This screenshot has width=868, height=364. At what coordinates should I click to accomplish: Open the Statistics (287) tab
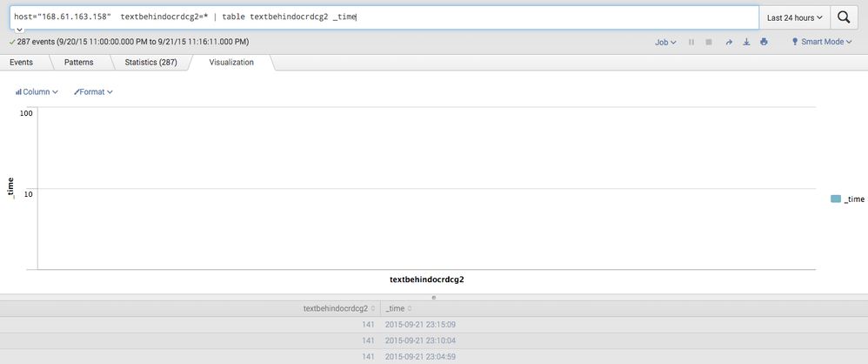pos(150,63)
